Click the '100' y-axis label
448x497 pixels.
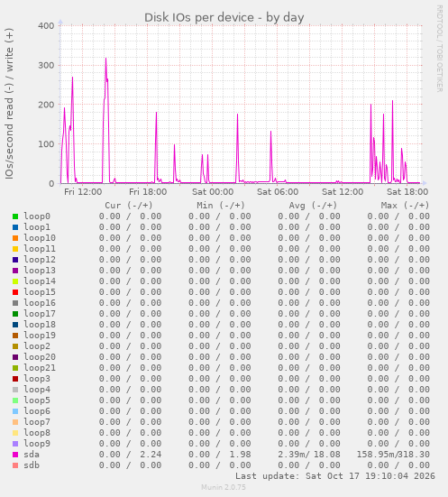pyautogui.click(x=46, y=144)
